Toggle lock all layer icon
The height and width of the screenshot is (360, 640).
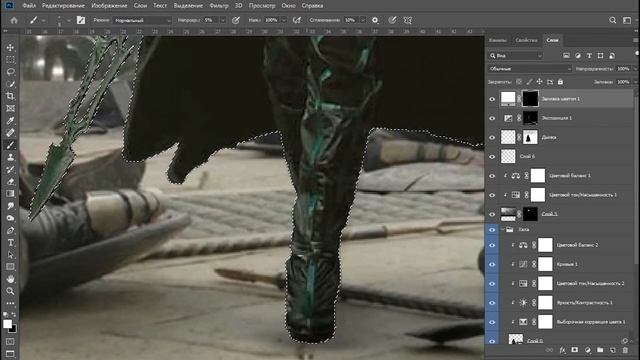pos(560,82)
